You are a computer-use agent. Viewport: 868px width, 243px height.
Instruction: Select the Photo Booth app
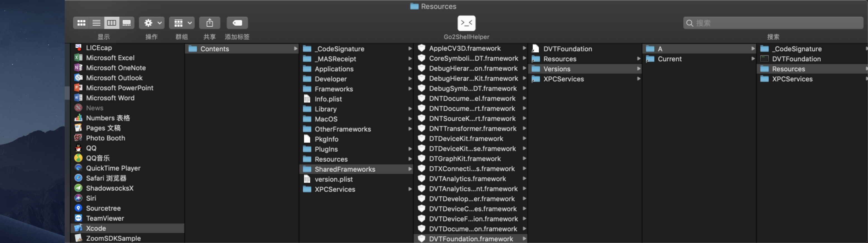(128, 138)
